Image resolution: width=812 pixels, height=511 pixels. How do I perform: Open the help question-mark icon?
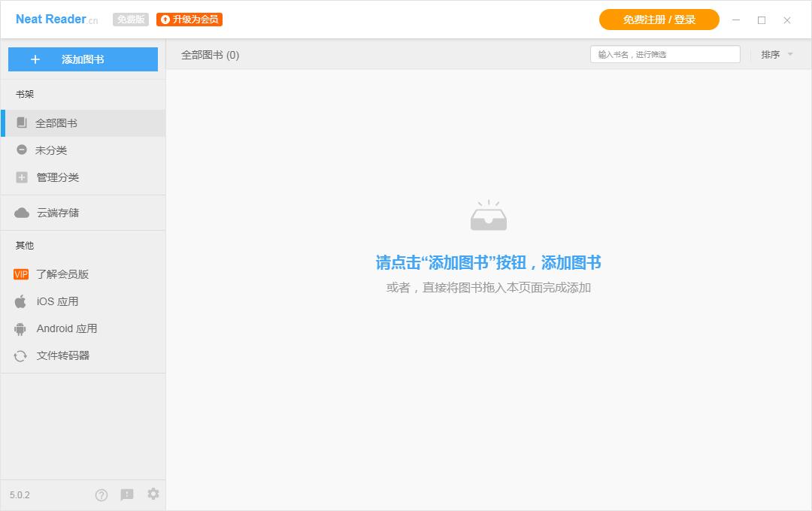(102, 494)
